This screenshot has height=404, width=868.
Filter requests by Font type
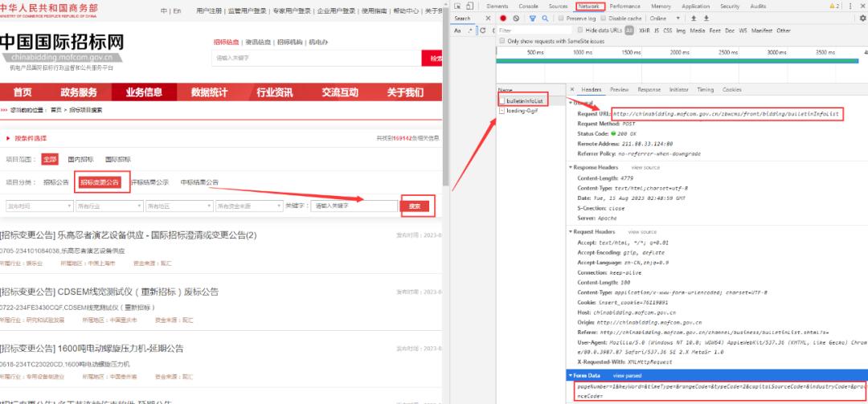pyautogui.click(x=715, y=31)
